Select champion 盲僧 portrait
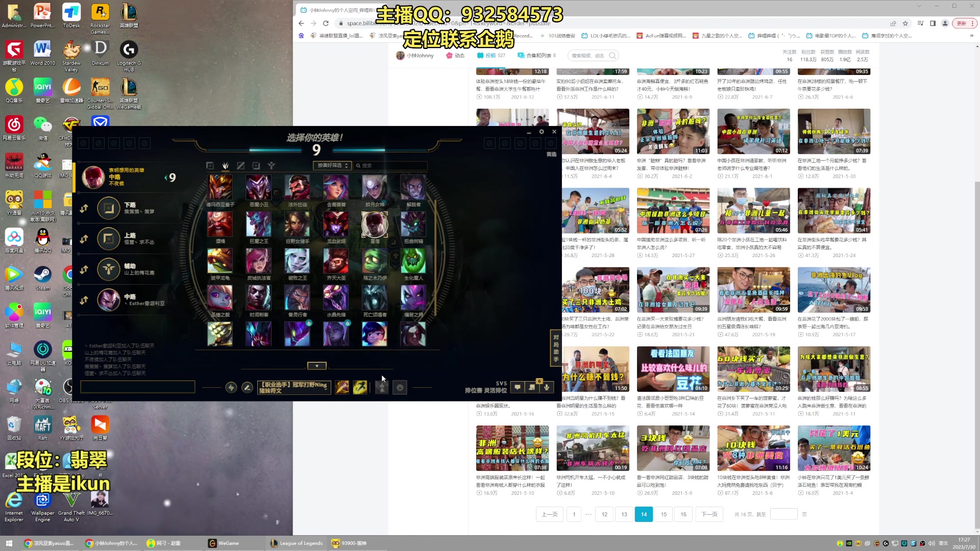This screenshot has height=551, width=980. click(x=375, y=224)
